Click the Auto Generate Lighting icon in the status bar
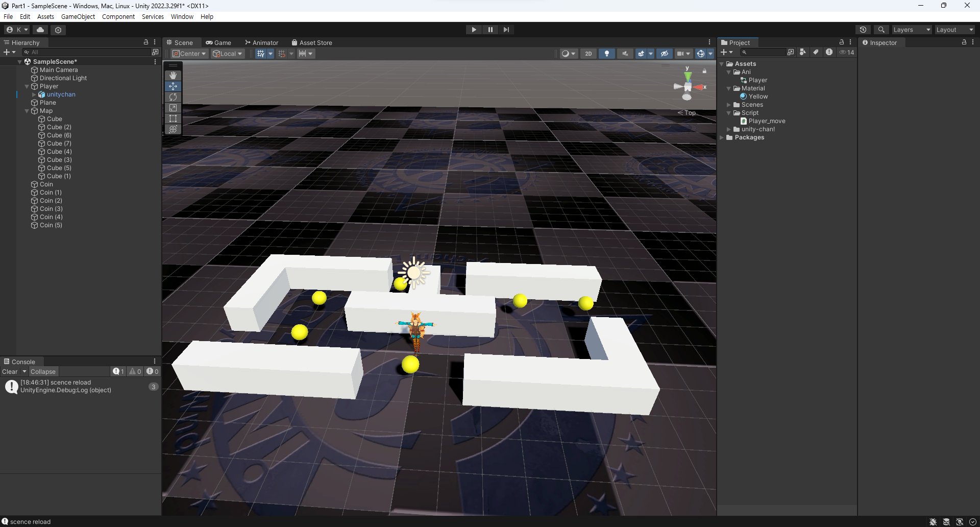 pos(960,522)
